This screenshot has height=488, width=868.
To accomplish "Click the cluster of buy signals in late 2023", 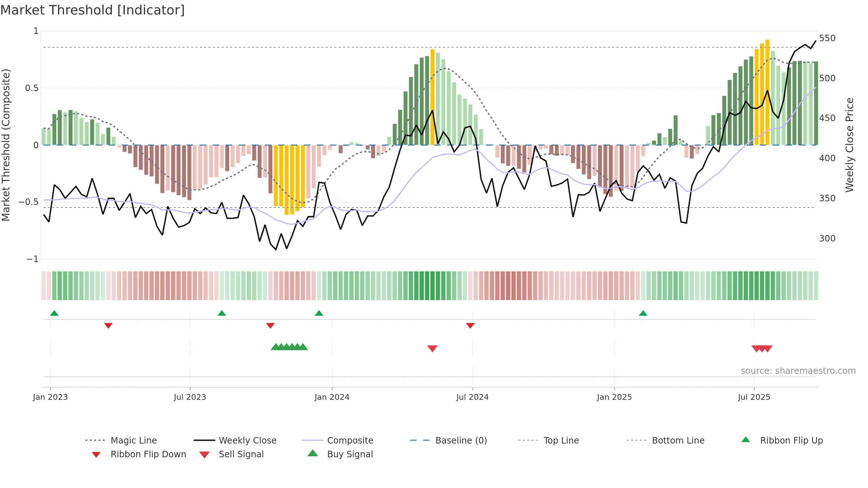I will (x=289, y=347).
